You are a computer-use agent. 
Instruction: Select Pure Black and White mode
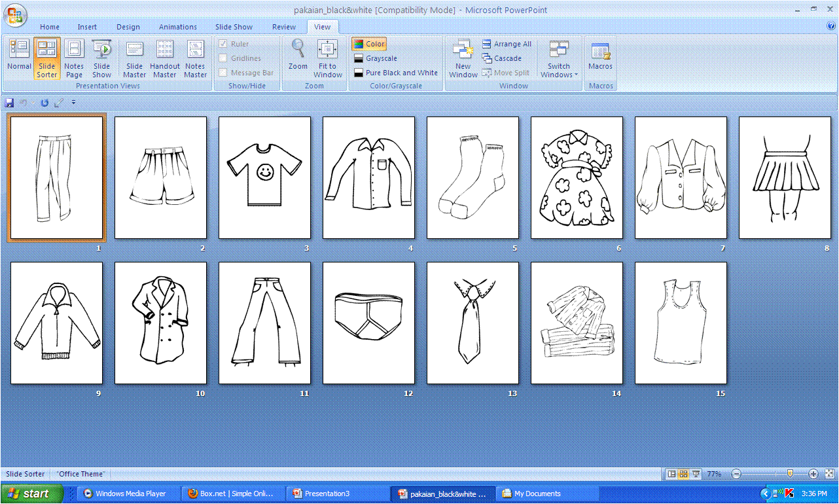(x=396, y=73)
